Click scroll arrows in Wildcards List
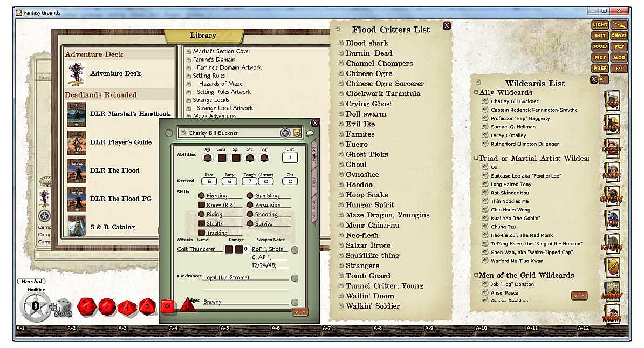This screenshot has height=348, width=644. 579,296
